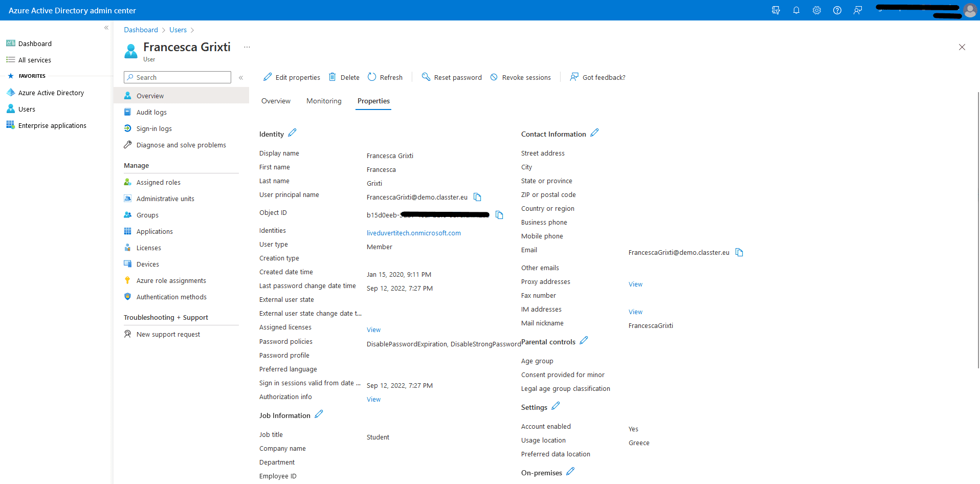Viewport: 980px width, 484px height.
Task: Follow Dashboard breadcrumb link
Action: pos(141,30)
